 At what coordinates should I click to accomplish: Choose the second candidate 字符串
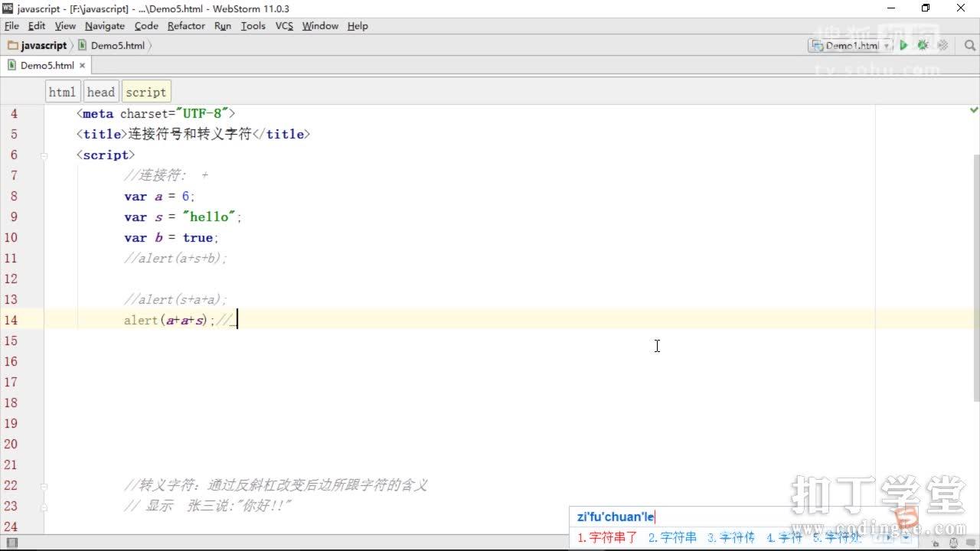(x=673, y=537)
